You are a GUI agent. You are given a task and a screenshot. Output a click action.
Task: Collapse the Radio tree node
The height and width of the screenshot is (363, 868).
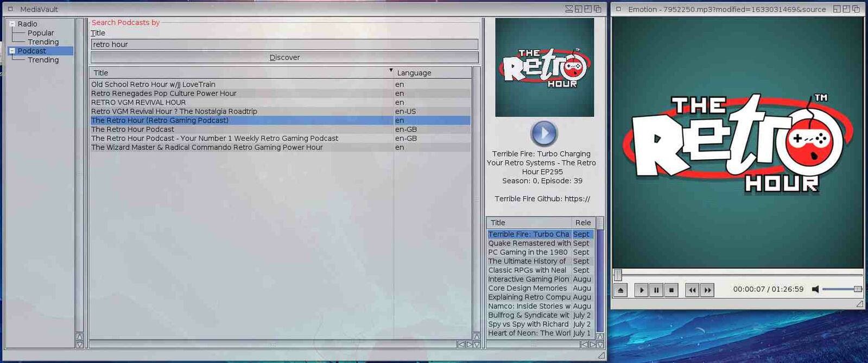click(x=12, y=24)
